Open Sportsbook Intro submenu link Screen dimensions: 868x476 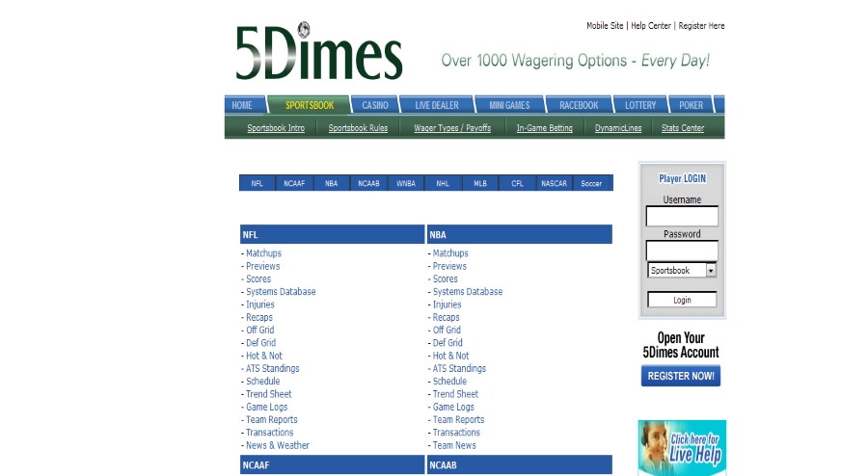click(276, 128)
